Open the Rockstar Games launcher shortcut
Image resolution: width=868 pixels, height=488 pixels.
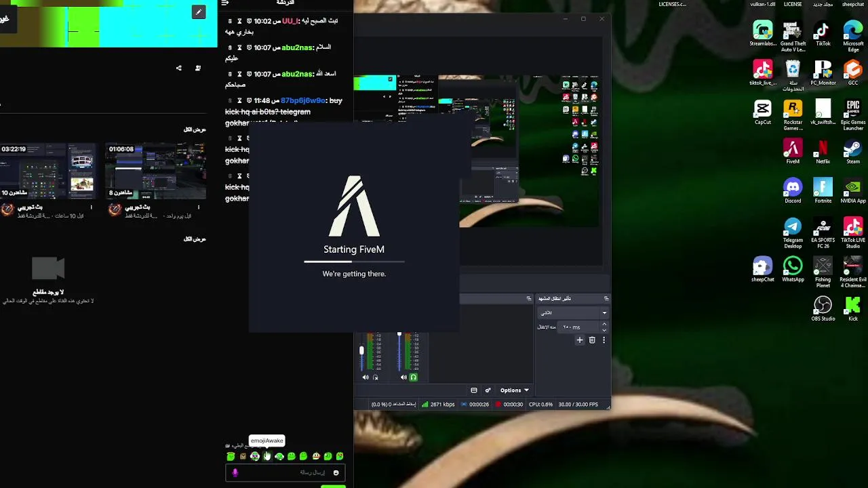[793, 115]
